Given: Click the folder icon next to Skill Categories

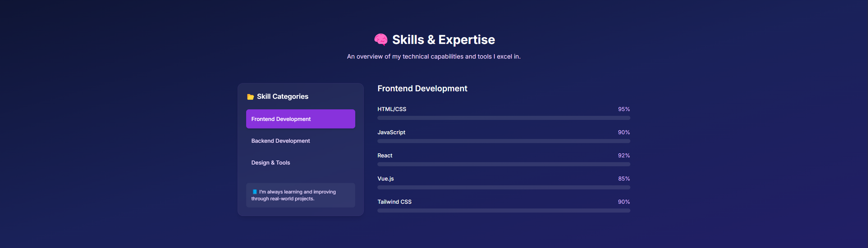Looking at the screenshot, I should point(250,97).
